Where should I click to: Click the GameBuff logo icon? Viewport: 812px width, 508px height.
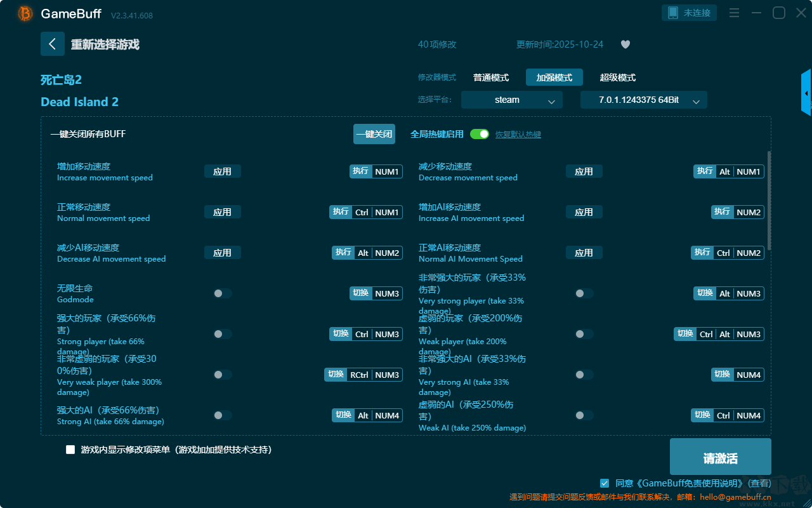coord(25,13)
